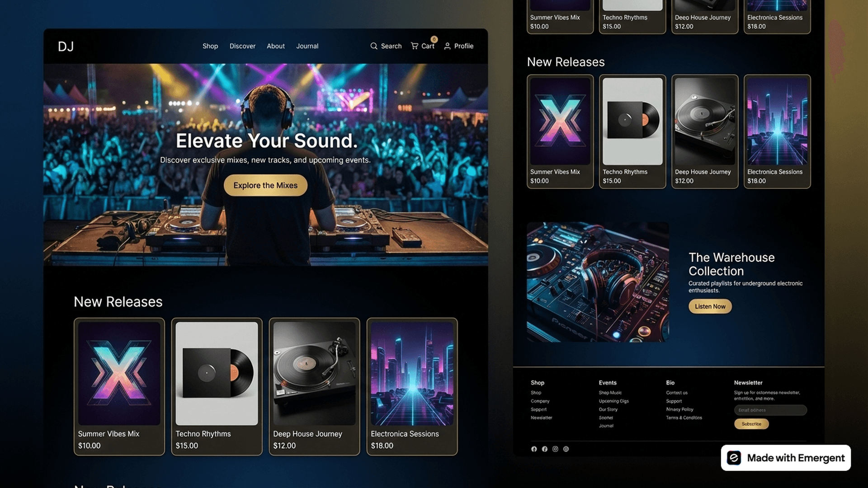Click the first social media icon in footer
Screen dimensions: 868x488
(x=534, y=449)
